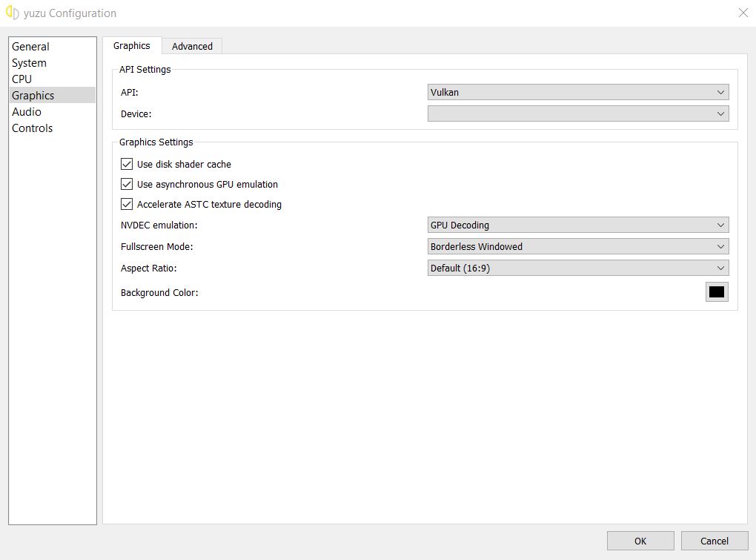The image size is (756, 560).
Task: Expand the Aspect Ratio dropdown
Action: (578, 269)
